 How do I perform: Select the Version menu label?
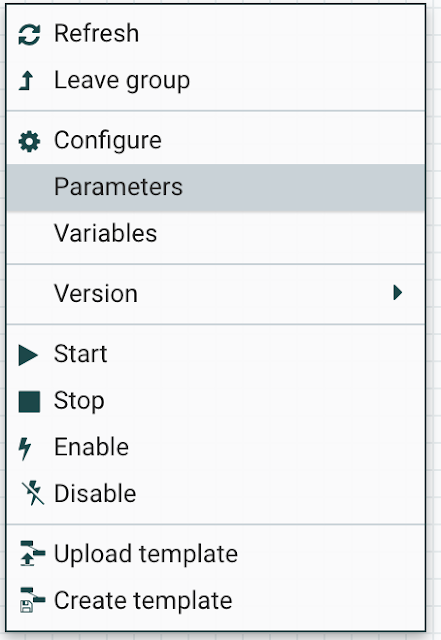click(x=96, y=293)
